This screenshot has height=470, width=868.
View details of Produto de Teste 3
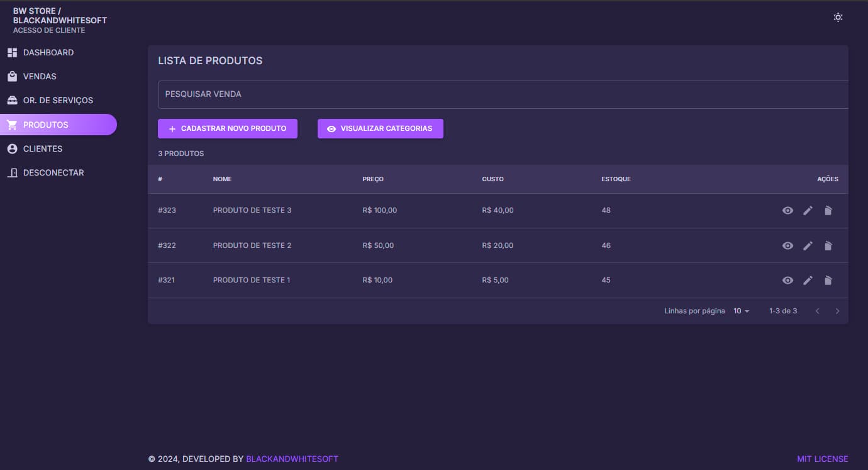(x=787, y=211)
